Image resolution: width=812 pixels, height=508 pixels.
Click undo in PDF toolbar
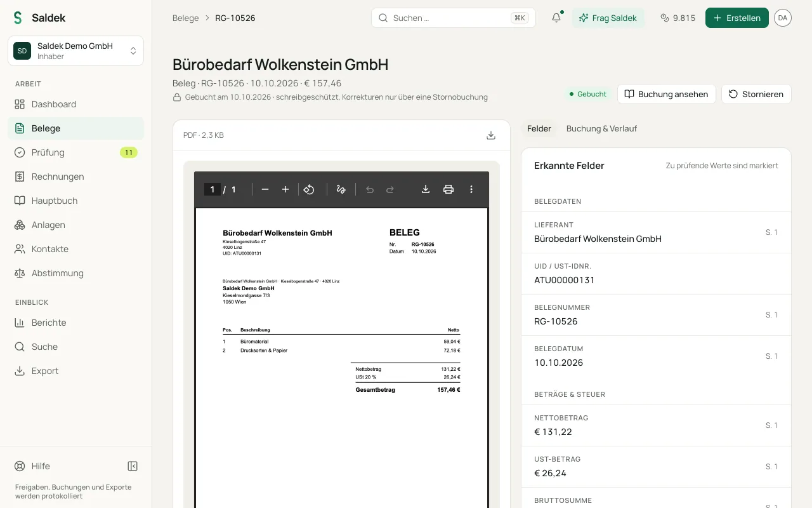(x=370, y=189)
